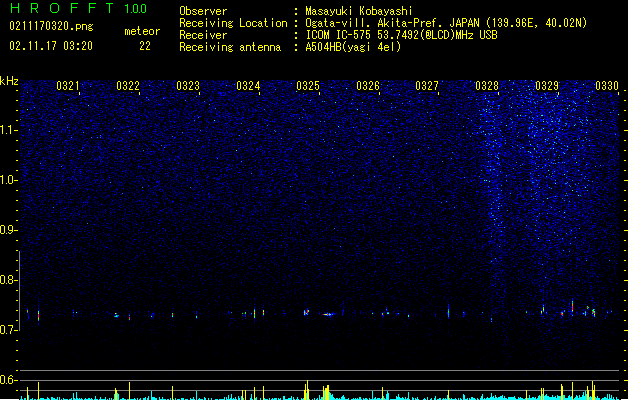Click the 0.8 kHz axis label
629x400 pixels.
9,280
